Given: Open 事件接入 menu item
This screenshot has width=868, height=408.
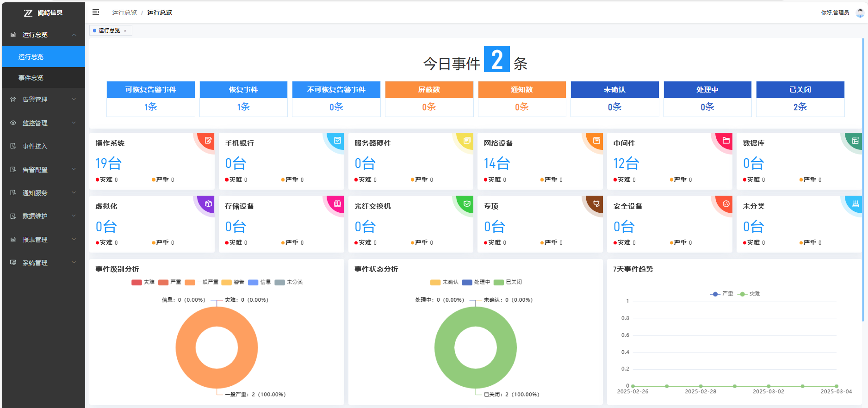Looking at the screenshot, I should (35, 146).
